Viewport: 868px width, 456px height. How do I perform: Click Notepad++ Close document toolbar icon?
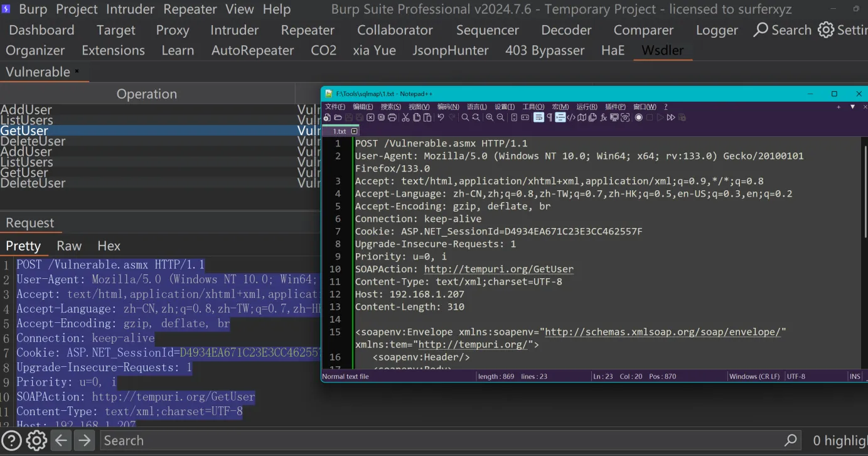pyautogui.click(x=370, y=117)
